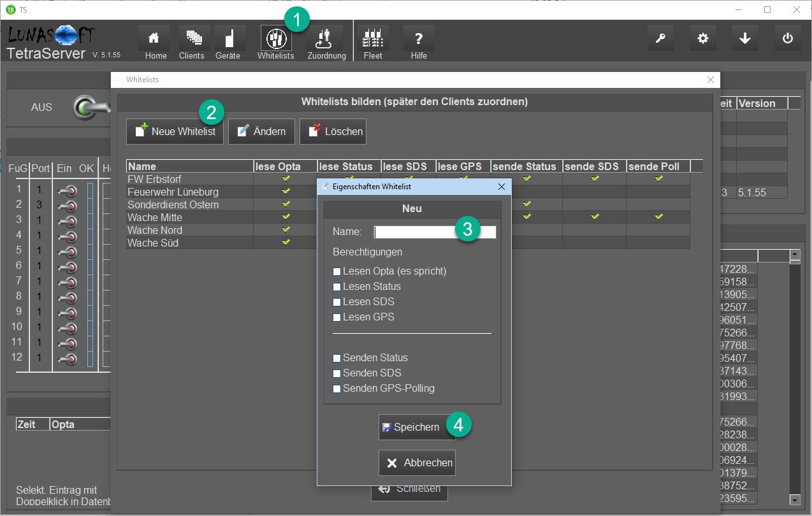Viewport: 812px width, 516px height.
Task: Click the lese GPS column header
Action: [463, 166]
